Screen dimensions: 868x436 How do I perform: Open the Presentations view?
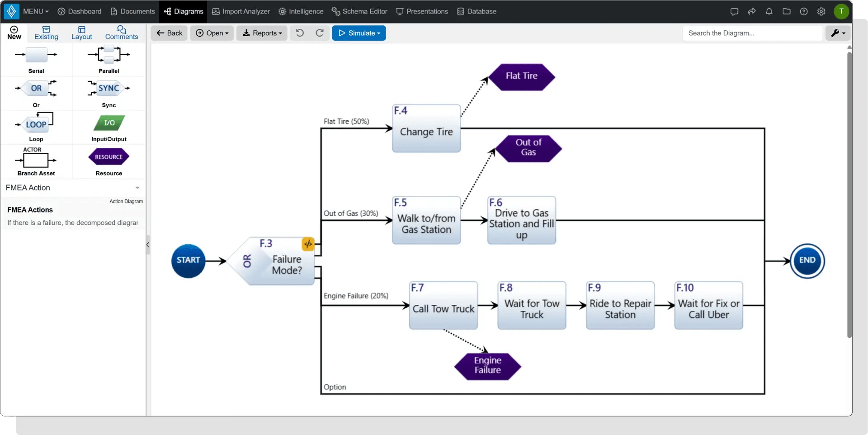click(422, 11)
